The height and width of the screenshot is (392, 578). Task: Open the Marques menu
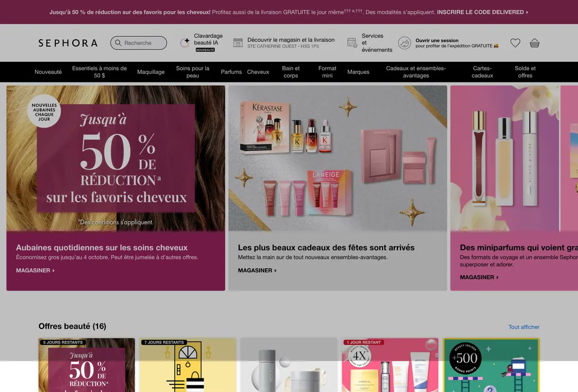pos(358,72)
